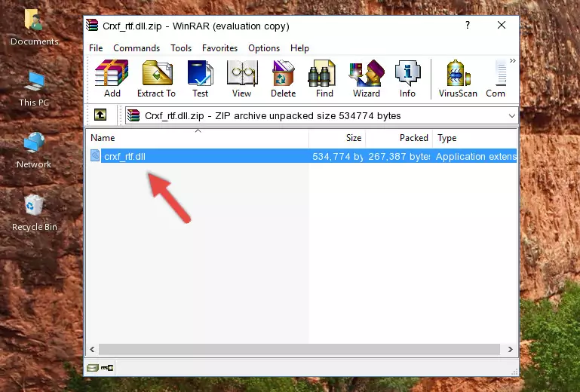This screenshot has height=392, width=580.
Task: Click the password key icon in status bar
Action: 107,368
